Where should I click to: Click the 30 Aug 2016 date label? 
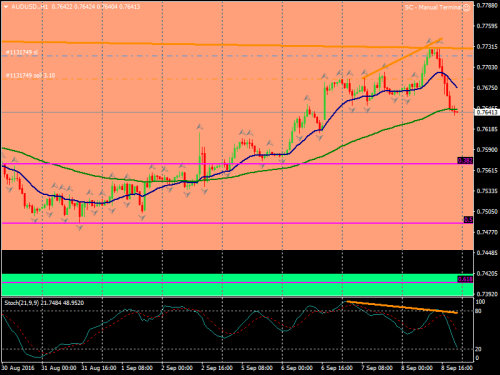18,368
